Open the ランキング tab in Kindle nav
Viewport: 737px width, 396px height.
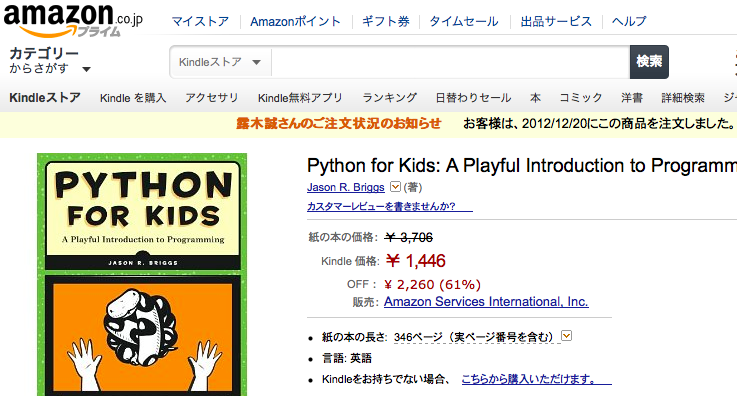point(389,98)
